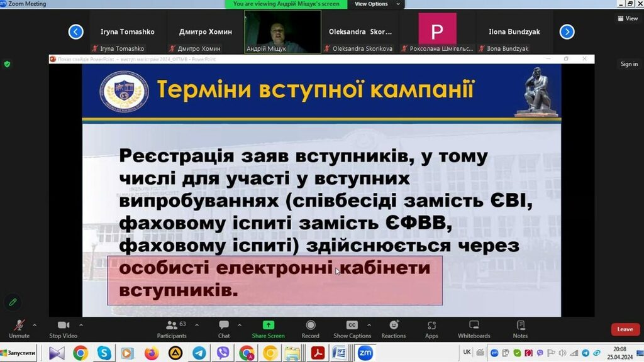This screenshot has width=644, height=362.
Task: Open the Notes panel
Action: pos(520,328)
